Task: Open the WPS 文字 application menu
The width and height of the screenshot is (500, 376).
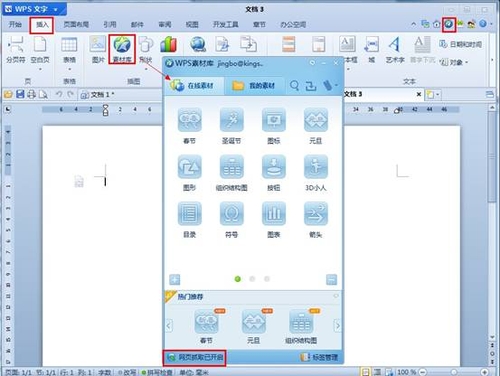Action: 34,9
